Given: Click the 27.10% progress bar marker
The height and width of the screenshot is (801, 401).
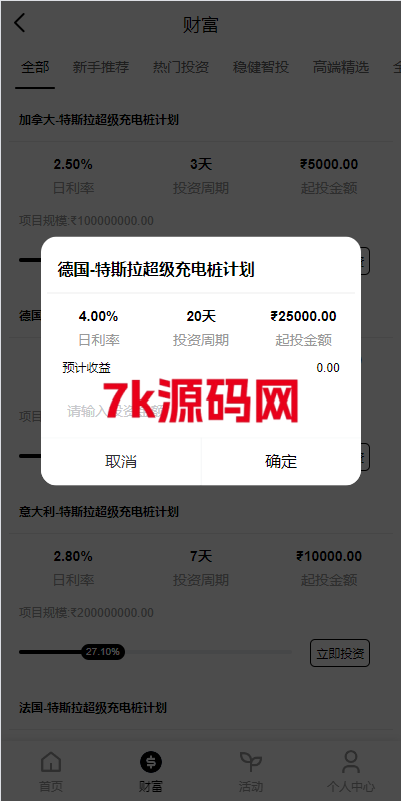Looking at the screenshot, I should (x=103, y=652).
